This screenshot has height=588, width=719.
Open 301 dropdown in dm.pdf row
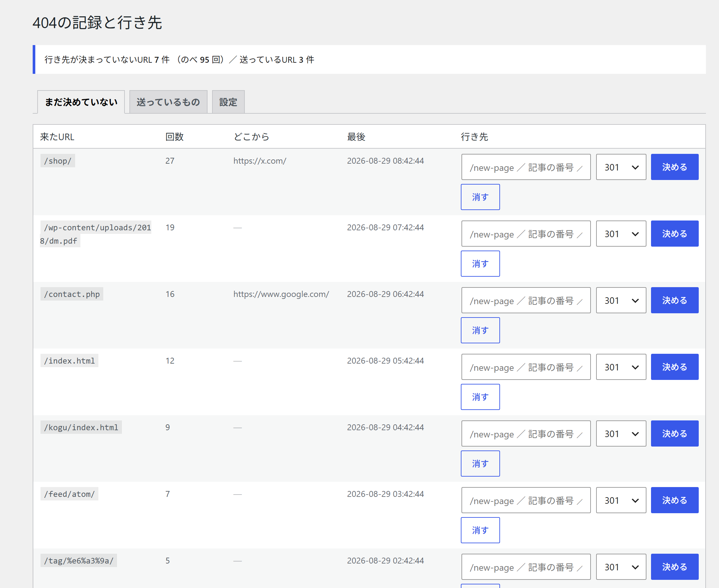click(621, 234)
